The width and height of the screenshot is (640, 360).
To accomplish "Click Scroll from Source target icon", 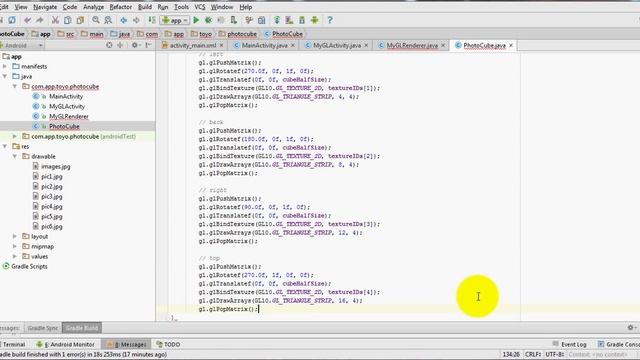I will coord(109,45).
